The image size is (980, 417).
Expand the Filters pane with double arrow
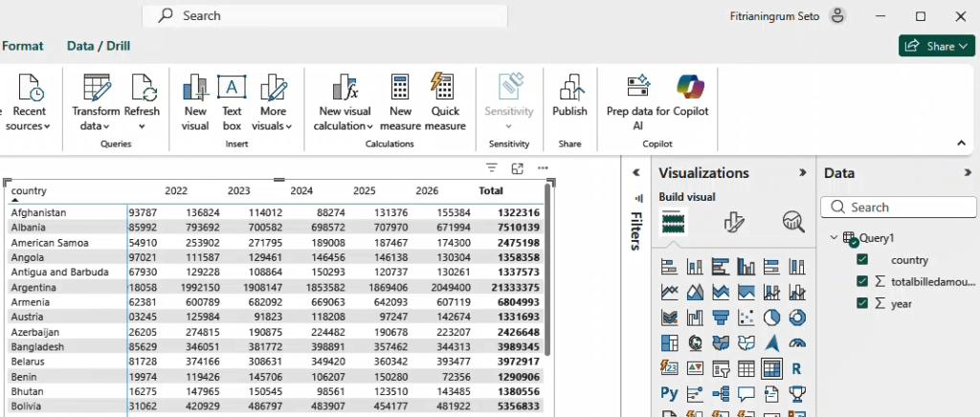tap(636, 173)
